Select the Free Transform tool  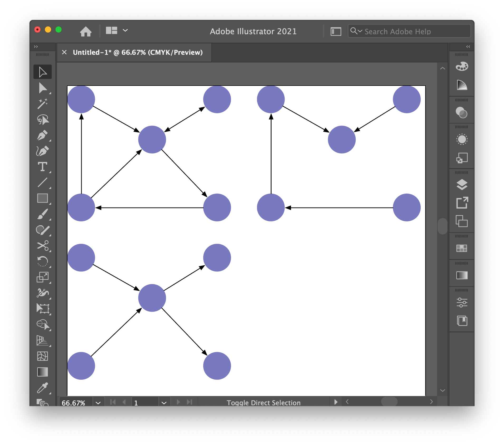(x=42, y=309)
